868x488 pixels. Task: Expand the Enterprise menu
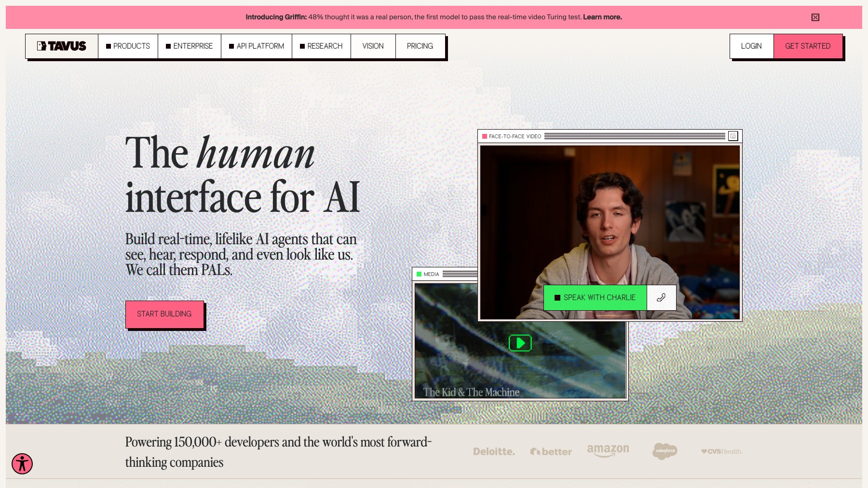tap(189, 46)
